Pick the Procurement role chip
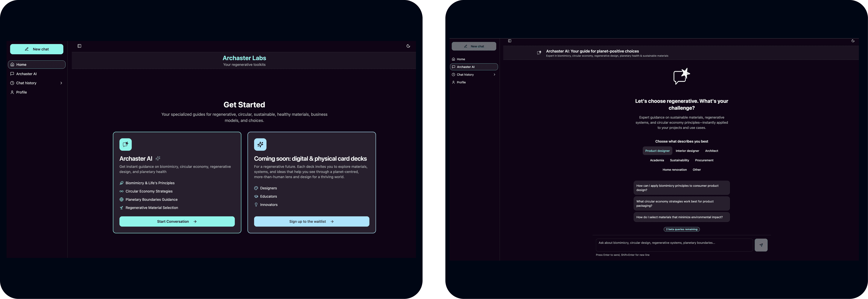Viewport: 868px width, 299px height. (704, 160)
